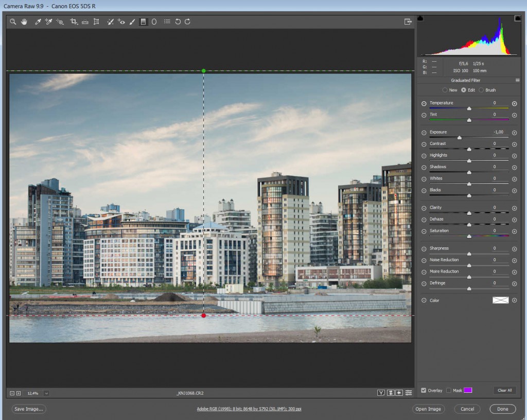Click the Color swatch box
The height and width of the screenshot is (420, 527).
[500, 300]
